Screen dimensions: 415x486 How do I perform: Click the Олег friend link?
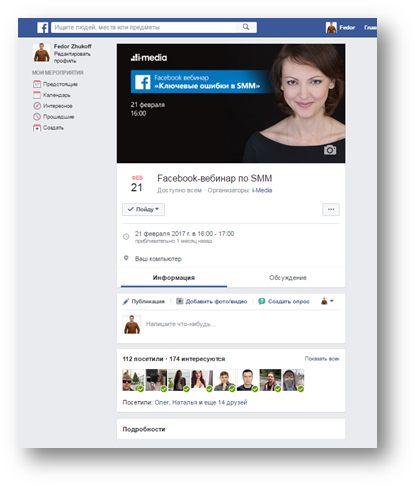click(x=162, y=403)
